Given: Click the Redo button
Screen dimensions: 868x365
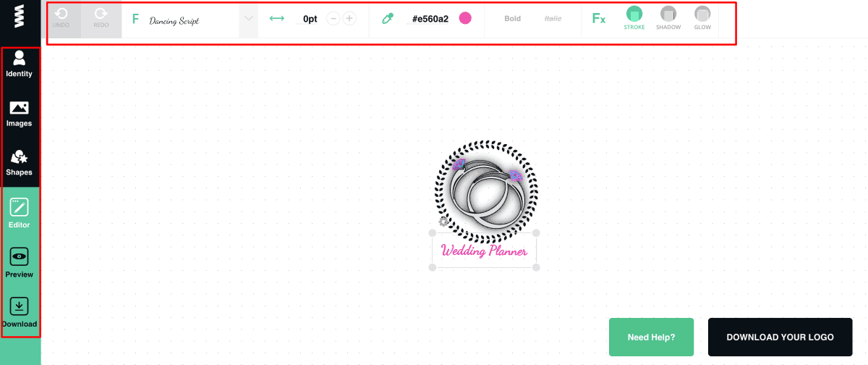Looking at the screenshot, I should 101,19.
